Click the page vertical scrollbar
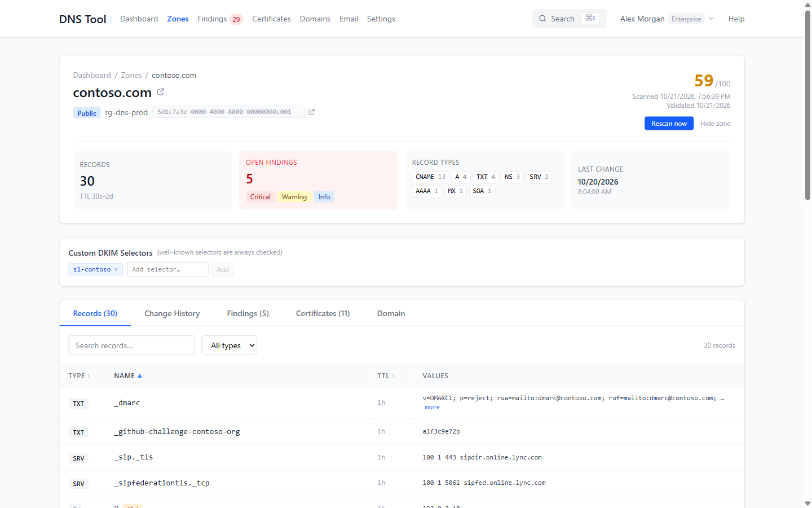 tap(807, 104)
